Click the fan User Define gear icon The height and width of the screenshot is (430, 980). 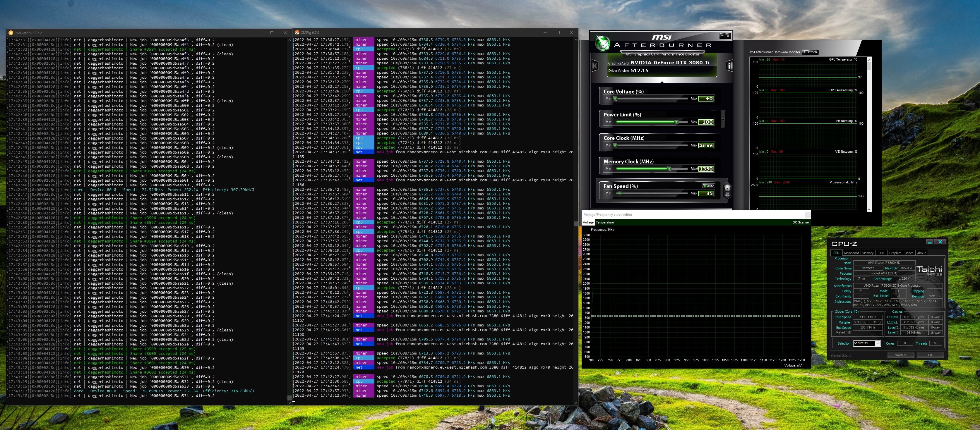(x=727, y=189)
